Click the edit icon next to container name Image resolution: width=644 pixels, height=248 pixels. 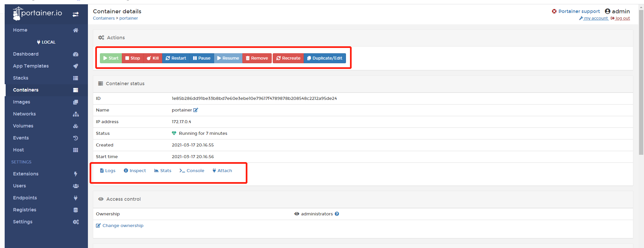click(196, 110)
